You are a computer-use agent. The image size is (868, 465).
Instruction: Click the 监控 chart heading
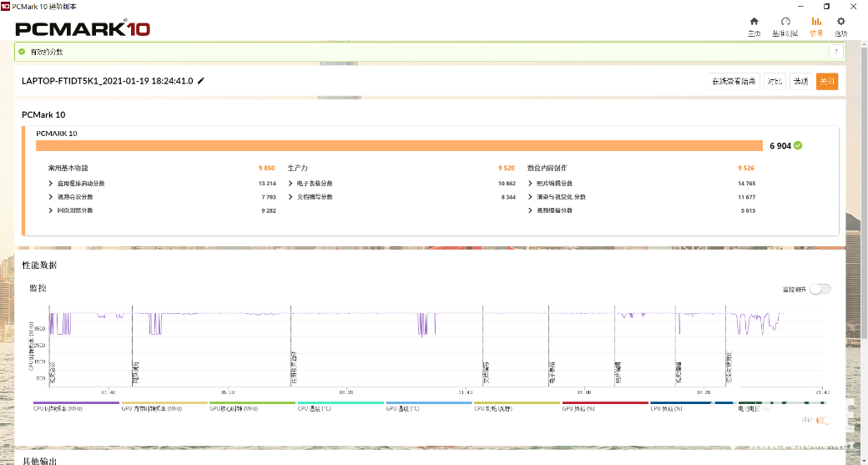[x=38, y=288]
